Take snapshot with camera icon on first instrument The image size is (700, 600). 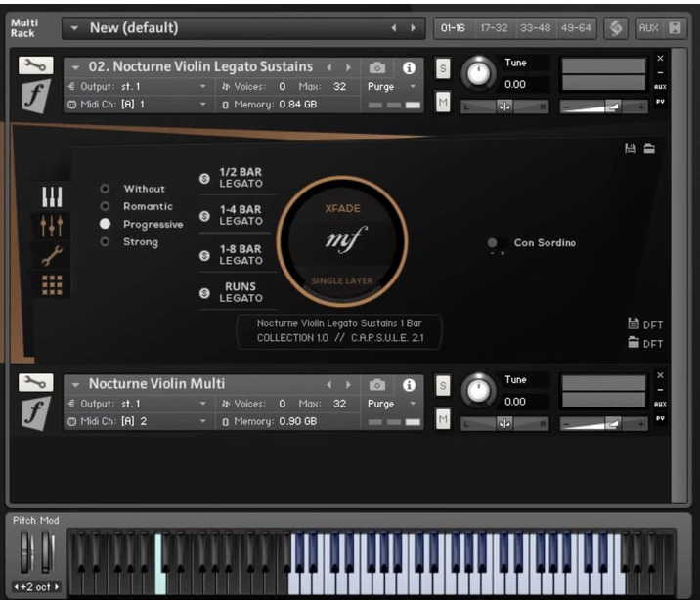[x=377, y=67]
